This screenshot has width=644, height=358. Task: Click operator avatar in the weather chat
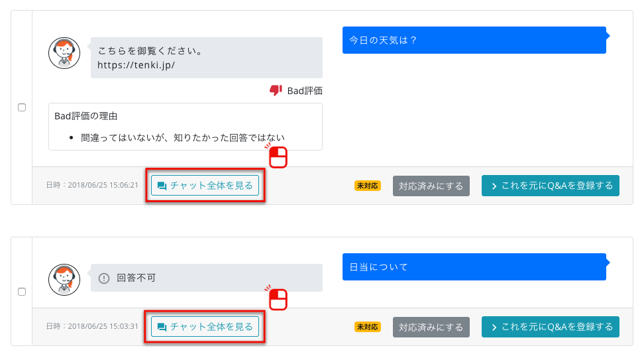point(64,52)
